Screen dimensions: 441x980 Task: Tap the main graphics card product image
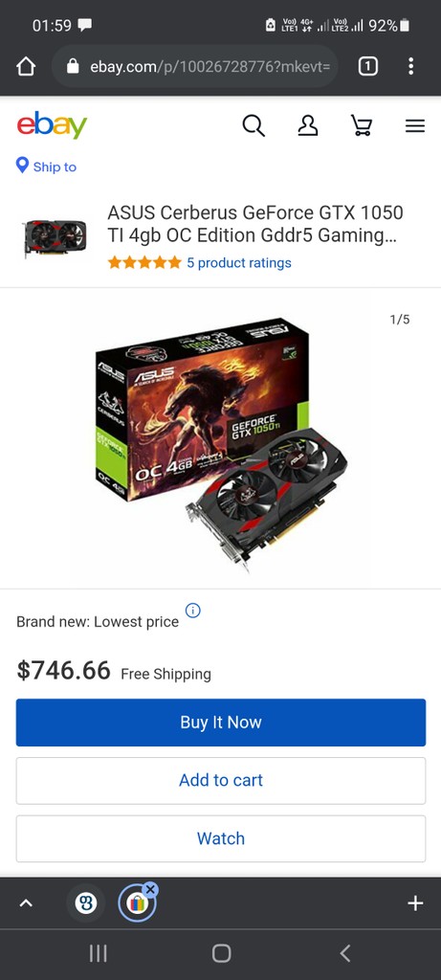click(x=220, y=442)
